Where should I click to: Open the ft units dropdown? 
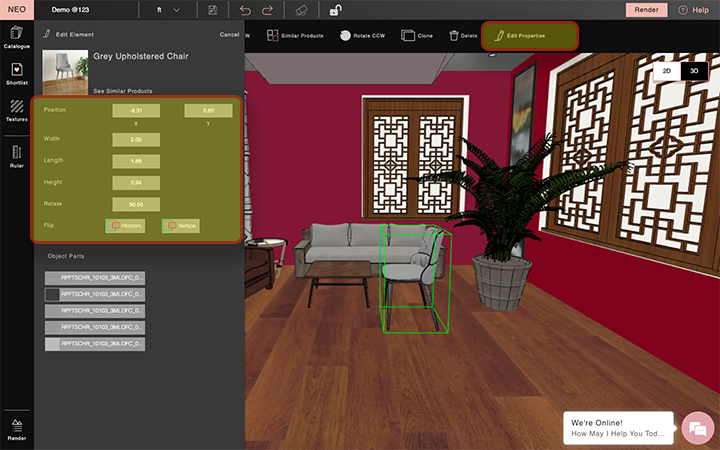tap(168, 10)
